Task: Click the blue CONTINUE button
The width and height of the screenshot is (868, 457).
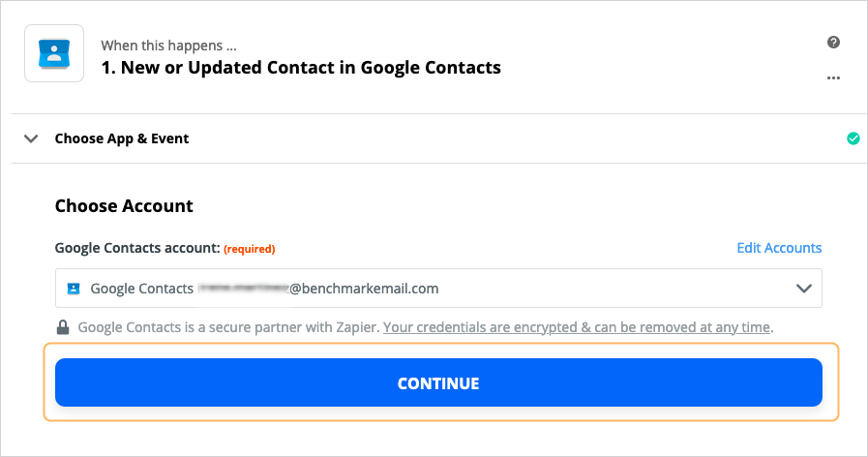Action: (x=438, y=382)
